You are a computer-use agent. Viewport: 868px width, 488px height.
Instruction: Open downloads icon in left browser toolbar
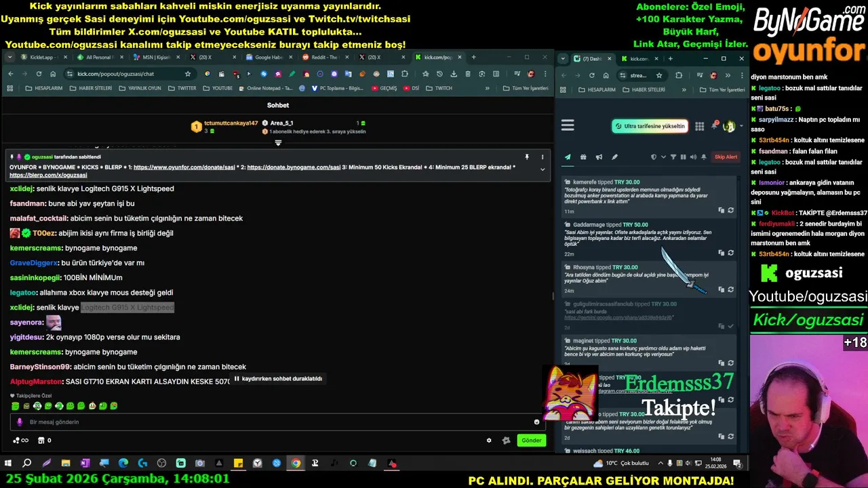[x=454, y=74]
